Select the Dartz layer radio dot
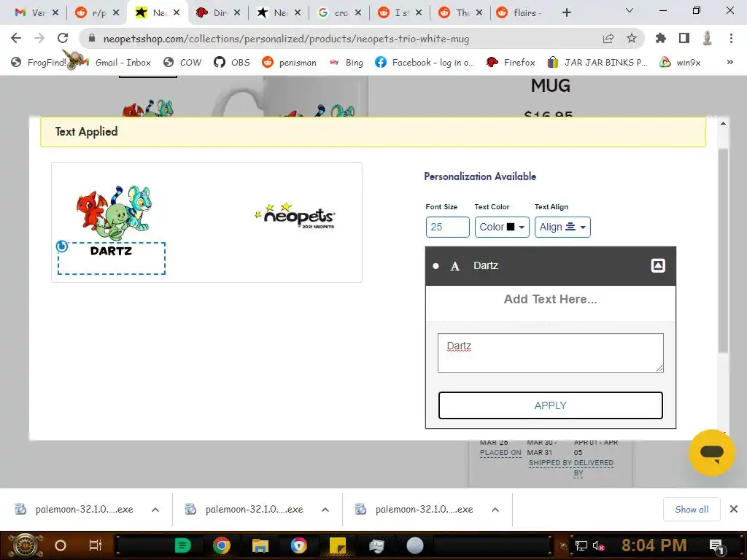This screenshot has width=747, height=560. 436,266
